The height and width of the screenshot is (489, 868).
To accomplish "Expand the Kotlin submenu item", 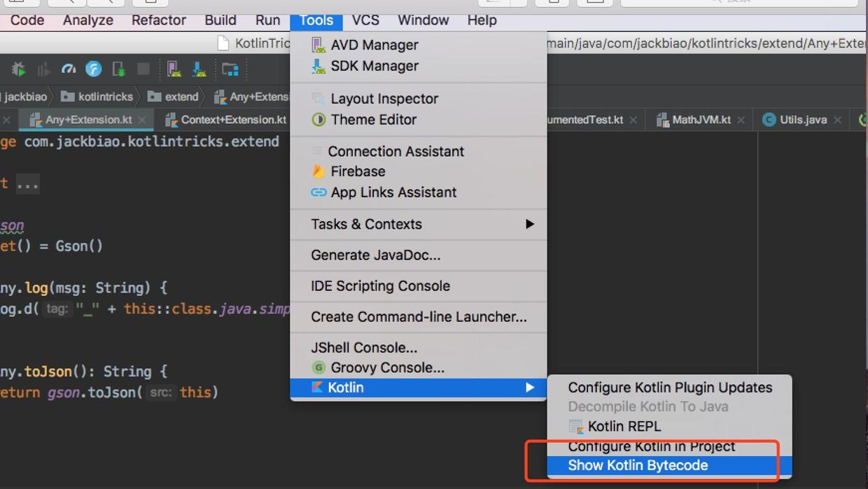I will (x=418, y=388).
